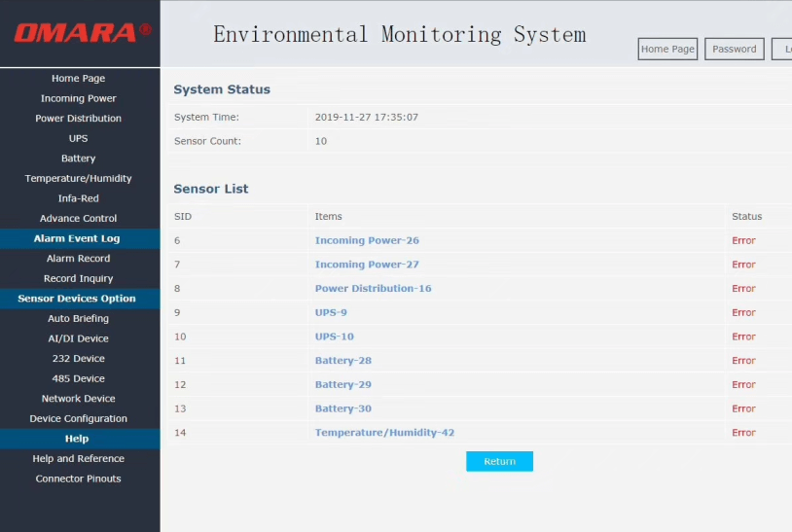Open Advance Control menu item
Image resolution: width=792 pixels, height=532 pixels.
tap(79, 219)
